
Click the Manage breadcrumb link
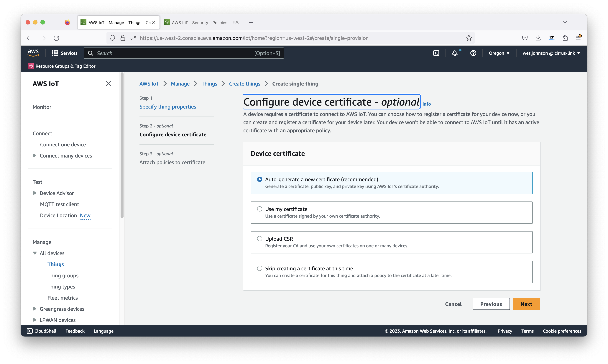pos(180,84)
